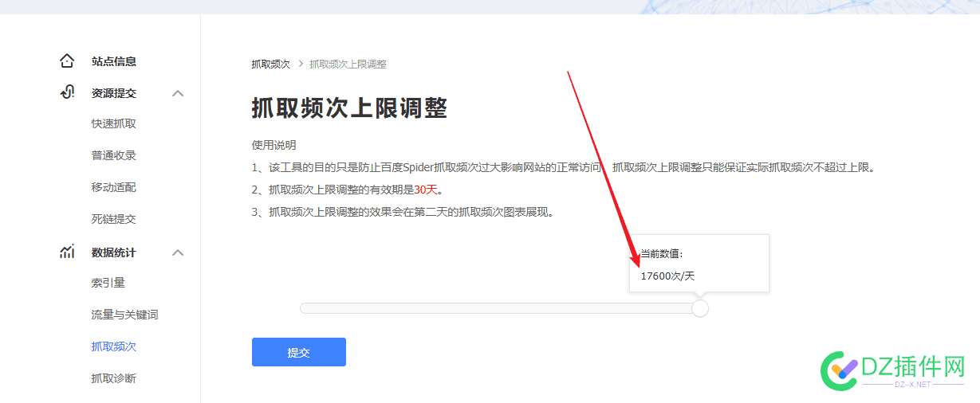Viewport: 980px width, 403px height.
Task: Open 流量与关键词 menu item
Action: 125,315
